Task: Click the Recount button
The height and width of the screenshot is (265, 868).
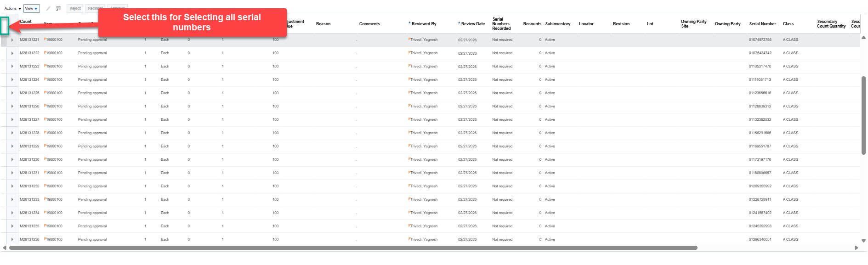Action: (x=95, y=8)
